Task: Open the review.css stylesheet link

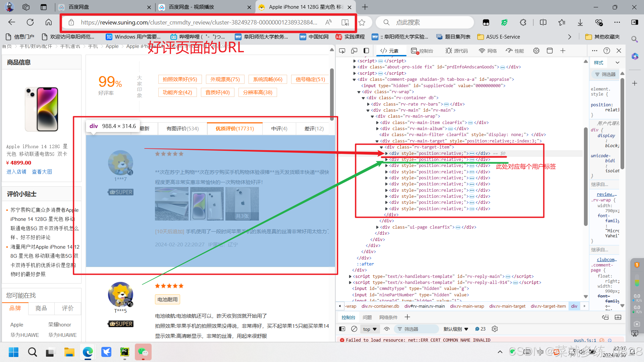Action: tap(607, 194)
